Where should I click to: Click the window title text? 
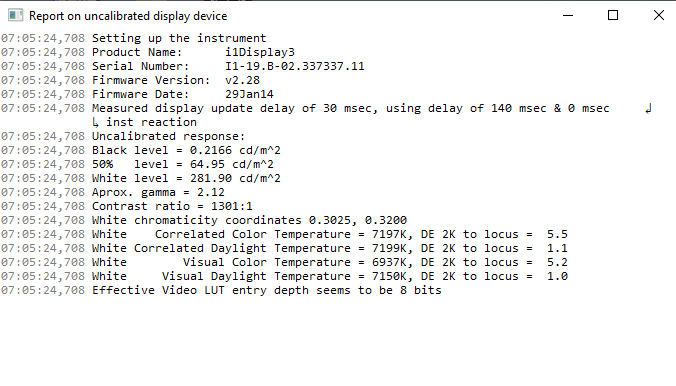point(128,16)
